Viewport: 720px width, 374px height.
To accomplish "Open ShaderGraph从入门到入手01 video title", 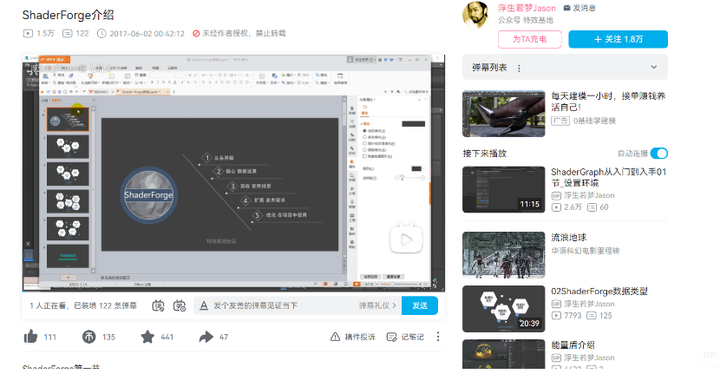I will tap(608, 177).
